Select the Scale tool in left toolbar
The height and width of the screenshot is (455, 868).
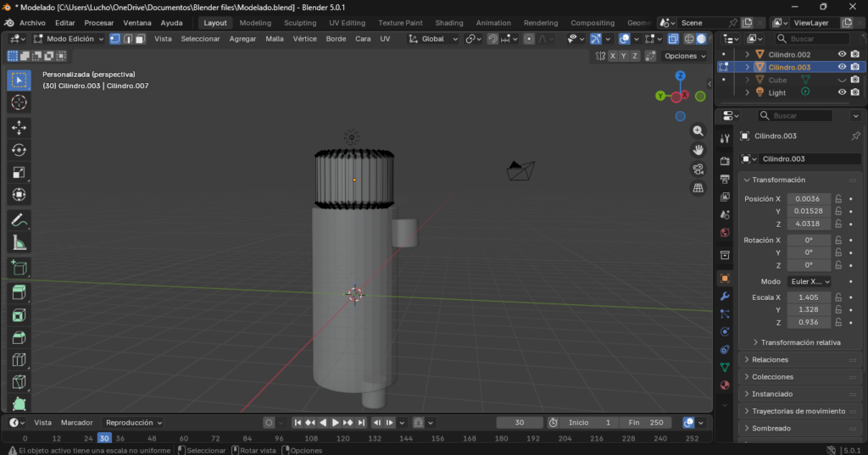click(x=19, y=173)
